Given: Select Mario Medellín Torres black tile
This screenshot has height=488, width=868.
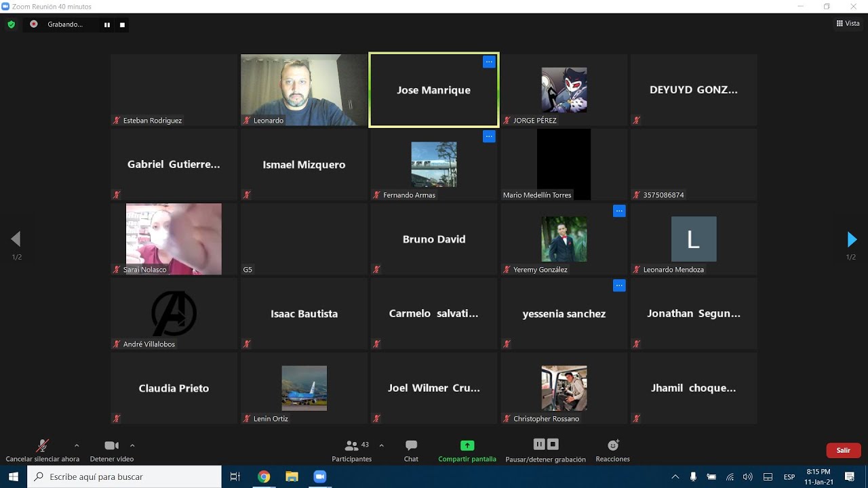Looking at the screenshot, I should pyautogui.click(x=564, y=164).
